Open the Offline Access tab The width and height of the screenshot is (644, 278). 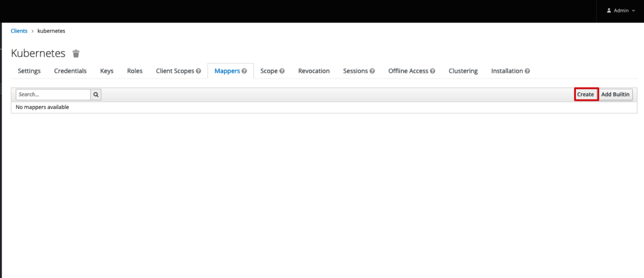[408, 71]
